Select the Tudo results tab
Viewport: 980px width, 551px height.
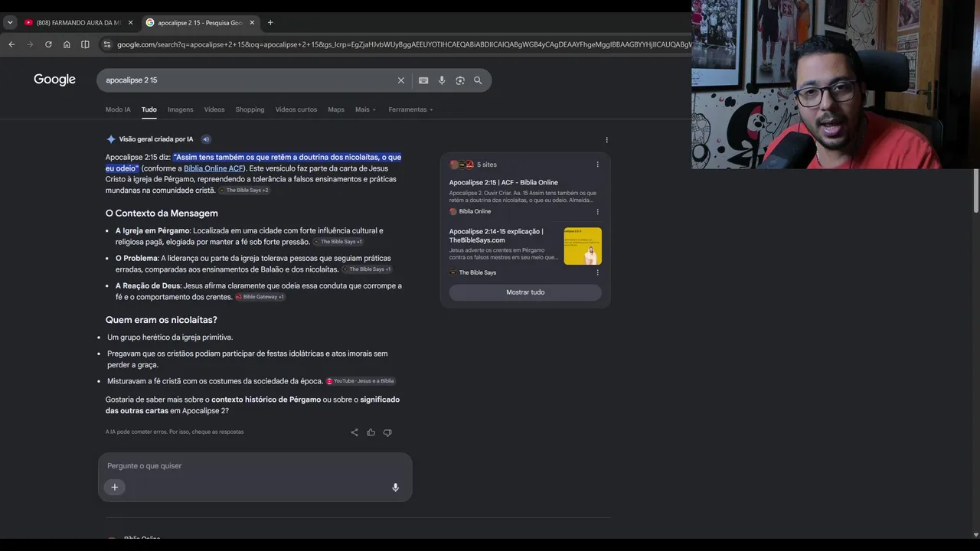pyautogui.click(x=149, y=109)
